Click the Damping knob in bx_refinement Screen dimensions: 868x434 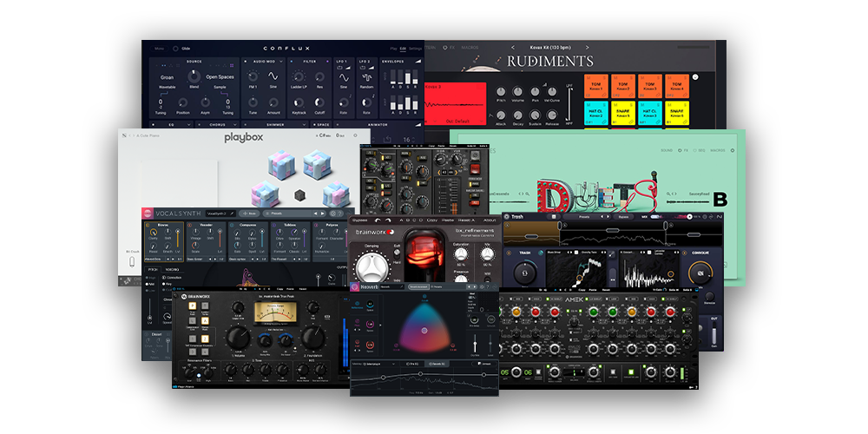click(x=371, y=268)
